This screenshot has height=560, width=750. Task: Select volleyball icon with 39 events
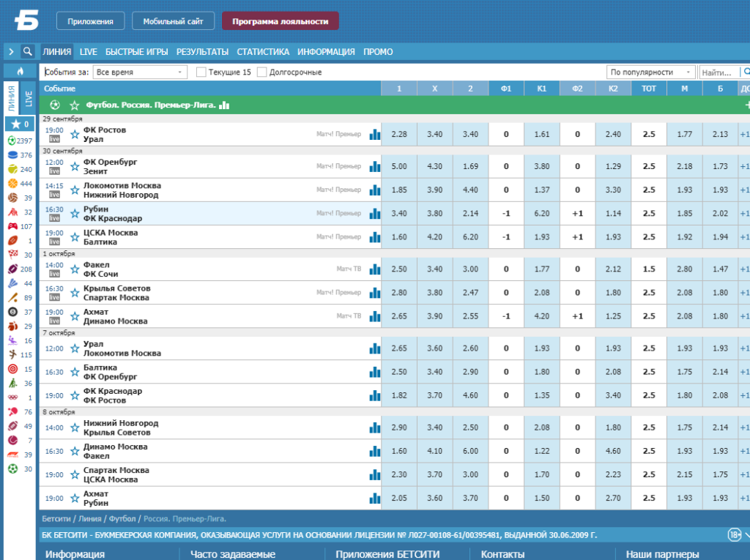(x=12, y=198)
